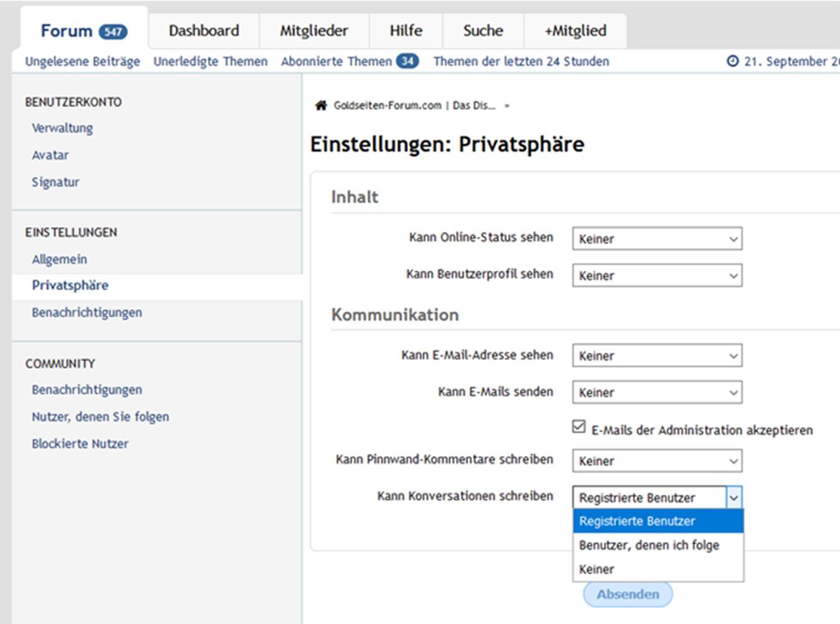
Task: Toggle E-Mails der Administration akzeptieren checkbox
Action: pos(578,427)
